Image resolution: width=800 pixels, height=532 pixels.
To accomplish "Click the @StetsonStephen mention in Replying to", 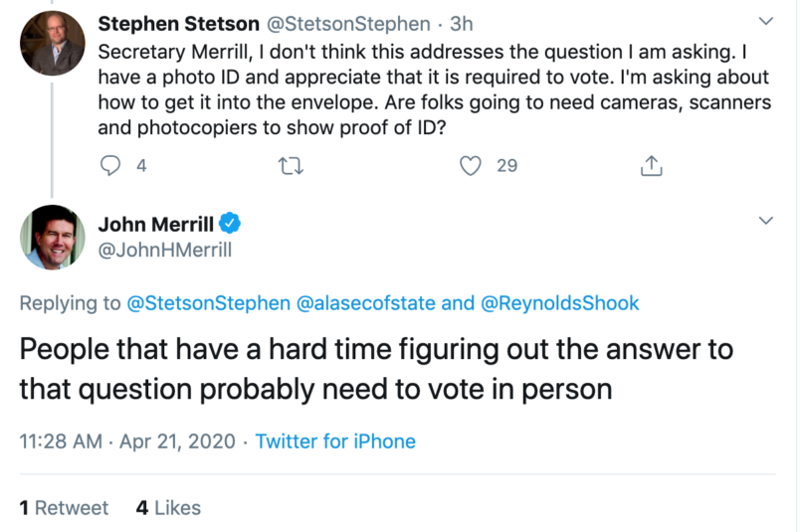I will click(x=209, y=303).
